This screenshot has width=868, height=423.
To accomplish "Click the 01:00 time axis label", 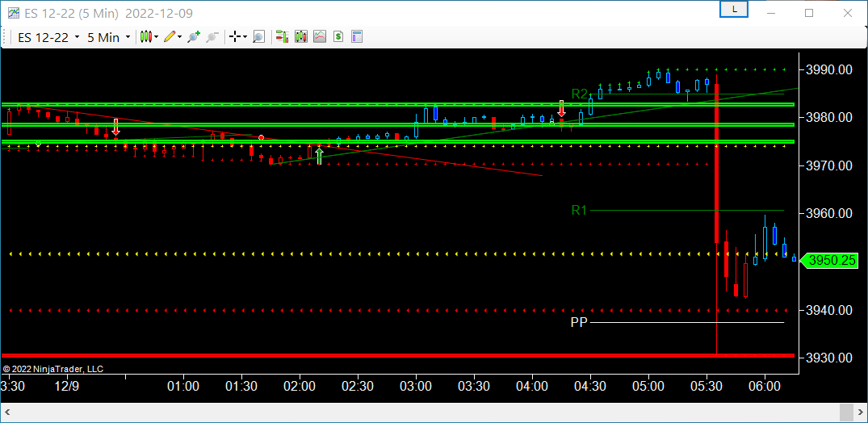I will (183, 385).
